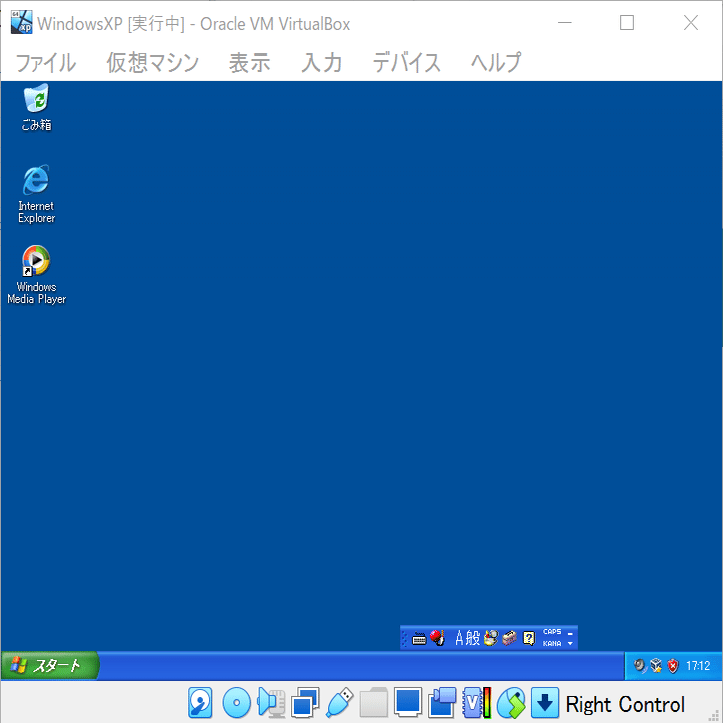723x723 pixels.
Task: Click the VirtualBox window title icon
Action: coord(22,22)
